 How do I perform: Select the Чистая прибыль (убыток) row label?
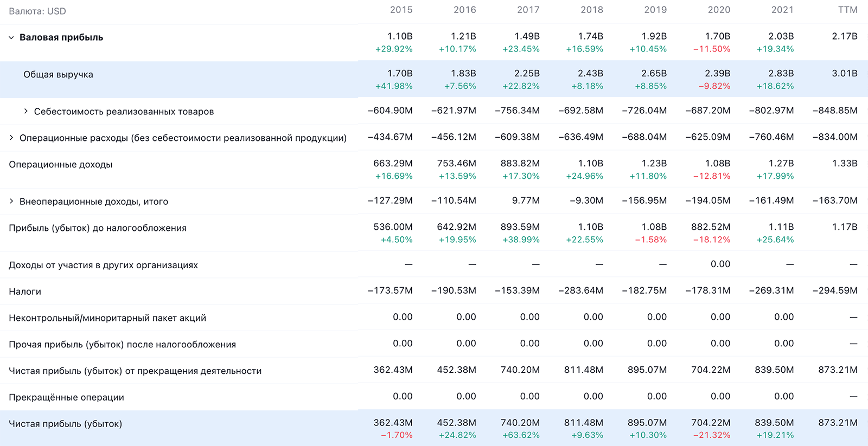click(x=65, y=424)
